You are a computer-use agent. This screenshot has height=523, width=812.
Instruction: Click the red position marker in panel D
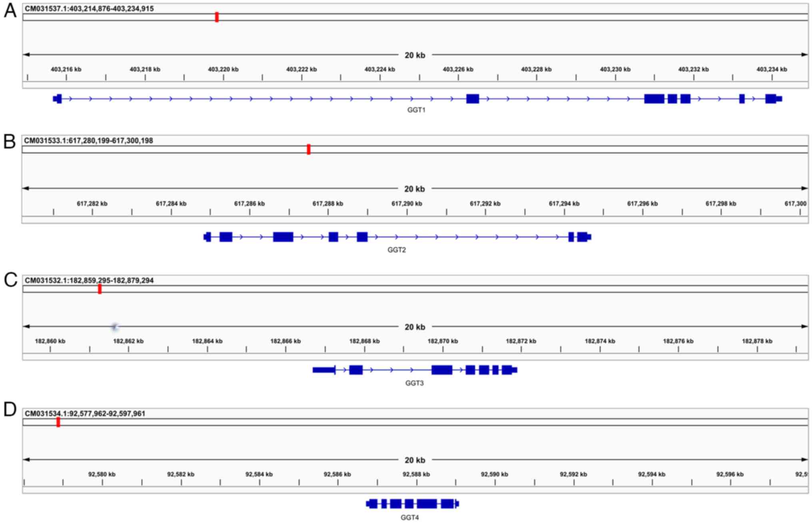(x=58, y=422)
